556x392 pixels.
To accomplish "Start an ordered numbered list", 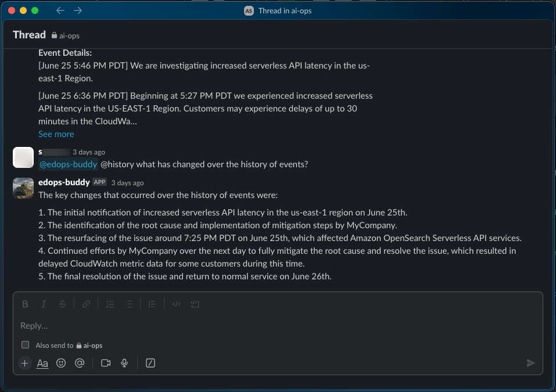I will point(110,304).
